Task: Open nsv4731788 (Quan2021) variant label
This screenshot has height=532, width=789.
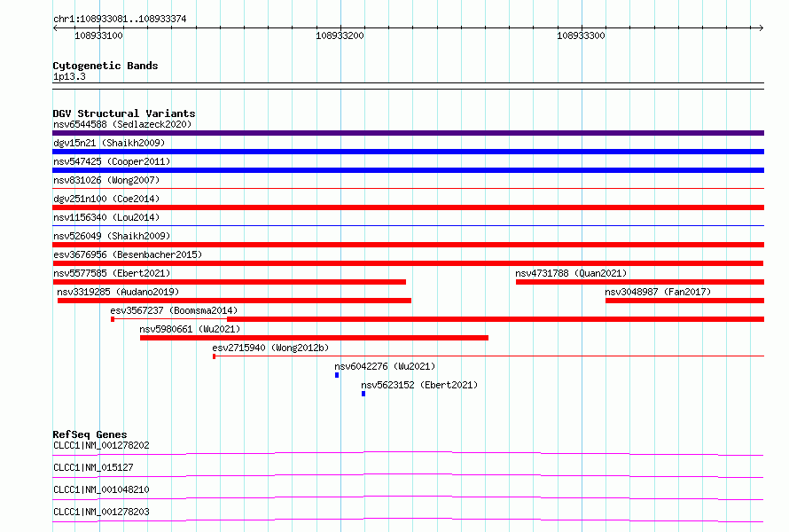Action: [571, 273]
